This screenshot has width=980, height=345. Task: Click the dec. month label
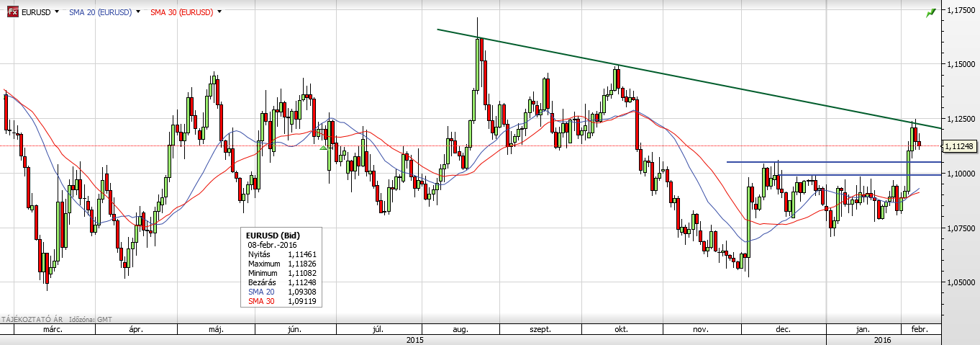point(784,329)
